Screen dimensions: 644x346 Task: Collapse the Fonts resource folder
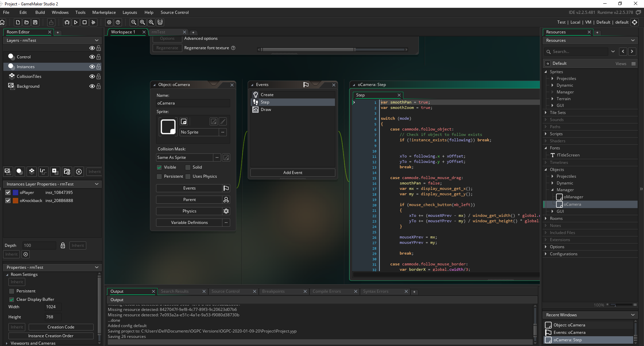pos(546,148)
